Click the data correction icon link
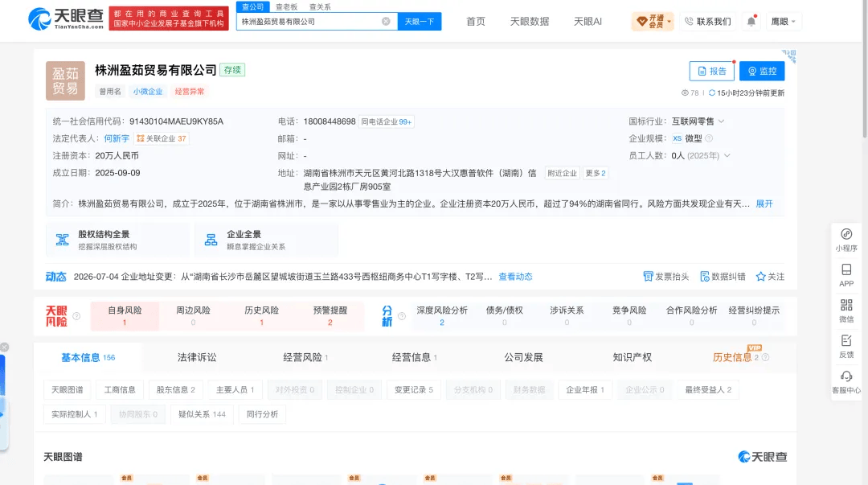Viewport: 868px width, 485px height. point(723,277)
